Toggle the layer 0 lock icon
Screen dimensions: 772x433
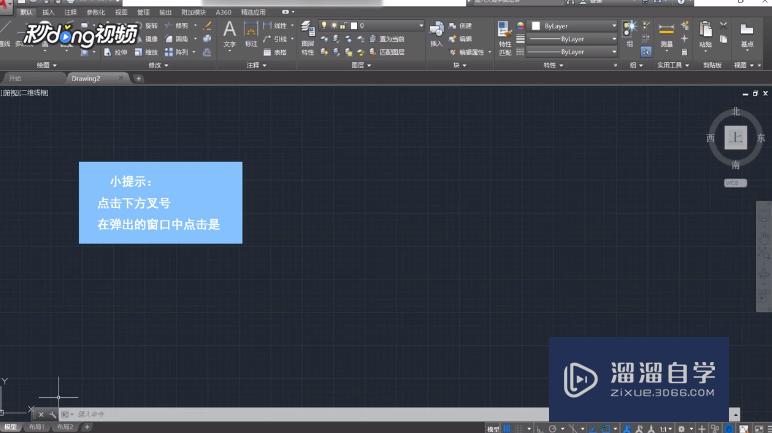[x=343, y=25]
